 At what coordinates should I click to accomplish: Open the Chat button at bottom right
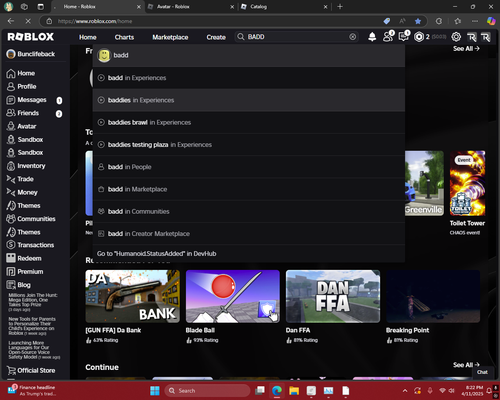pos(482,372)
